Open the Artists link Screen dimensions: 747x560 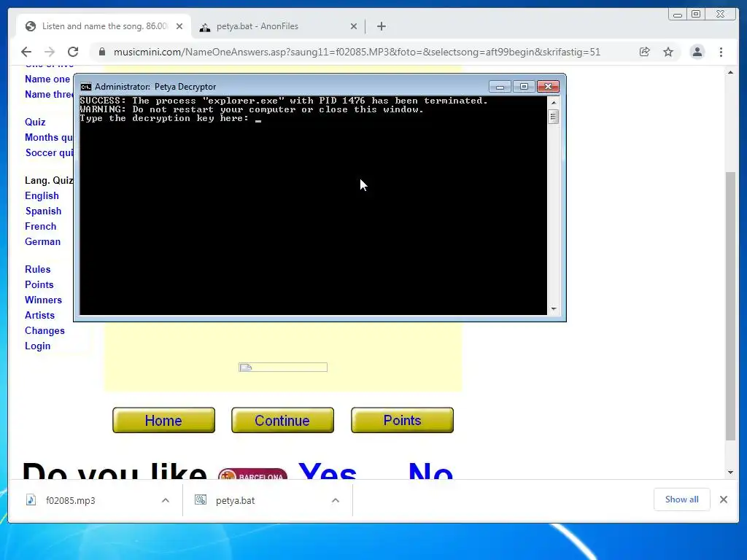click(x=40, y=315)
